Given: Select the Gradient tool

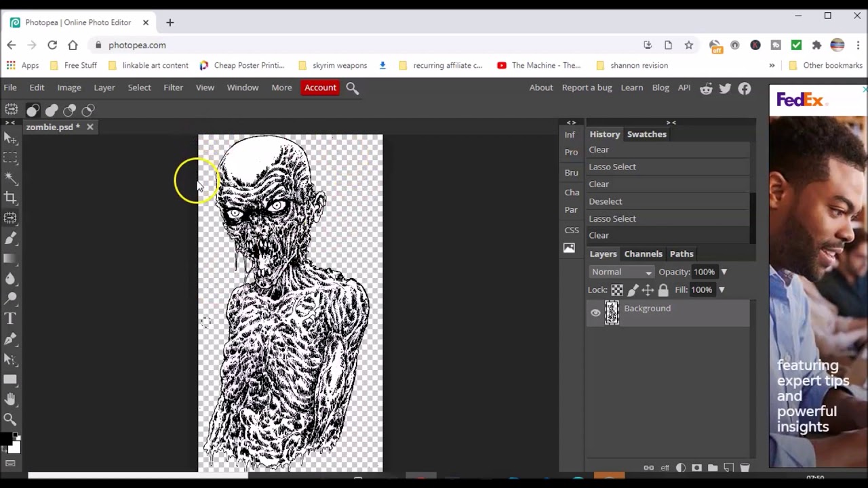Looking at the screenshot, I should tap(10, 258).
